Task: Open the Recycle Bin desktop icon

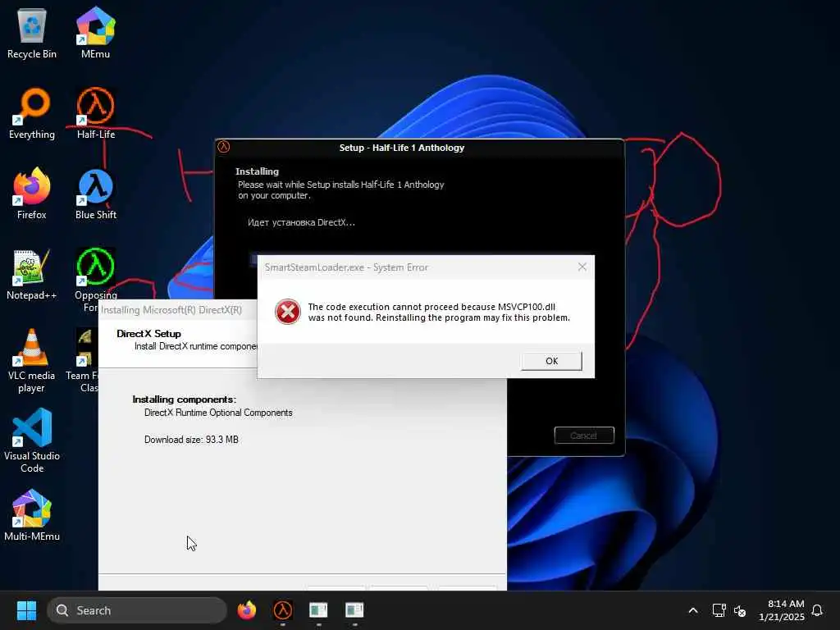Action: click(x=32, y=33)
